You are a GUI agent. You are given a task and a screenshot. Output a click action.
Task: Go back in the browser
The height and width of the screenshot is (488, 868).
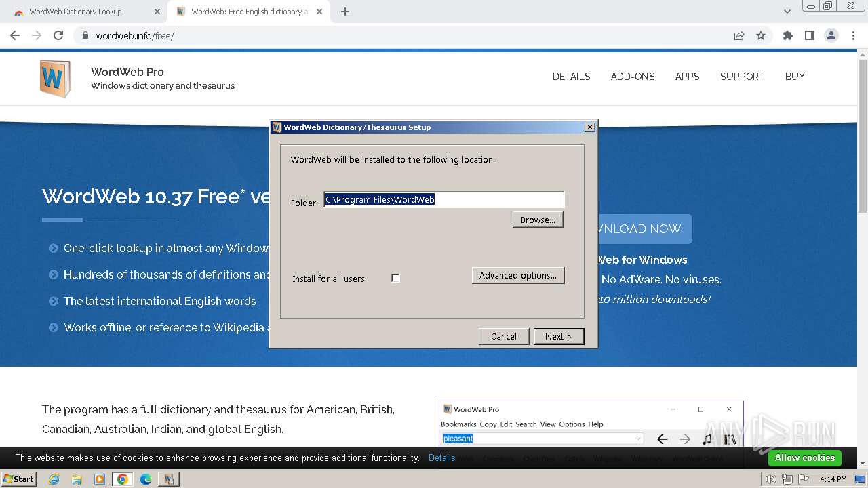pos(15,35)
